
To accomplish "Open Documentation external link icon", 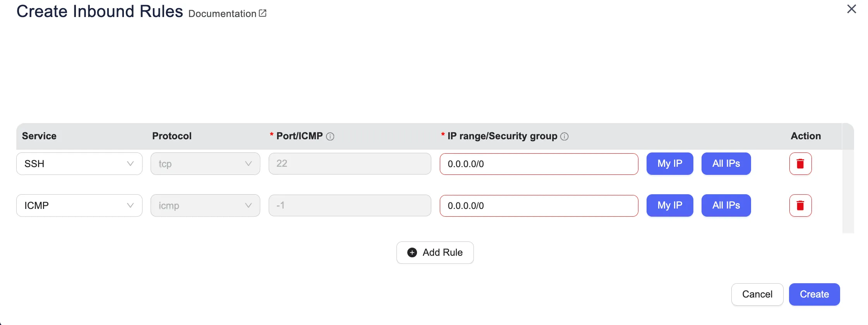I will click(x=262, y=13).
